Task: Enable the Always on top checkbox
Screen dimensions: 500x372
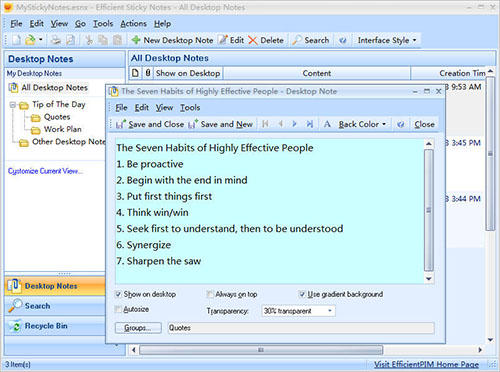Action: (x=210, y=294)
